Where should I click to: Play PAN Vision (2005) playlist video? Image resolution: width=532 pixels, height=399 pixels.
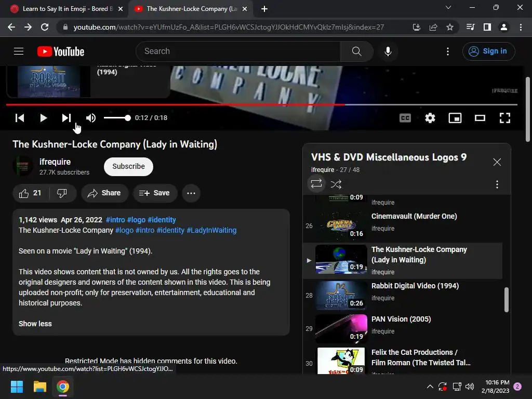[x=403, y=329]
